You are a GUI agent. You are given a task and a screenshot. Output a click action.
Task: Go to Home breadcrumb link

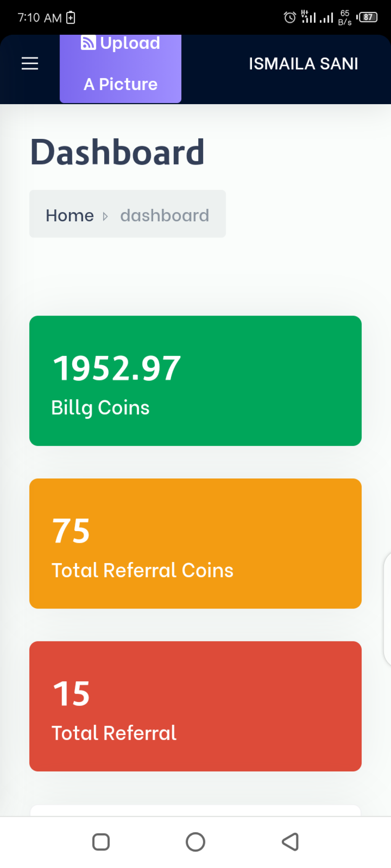[70, 216]
